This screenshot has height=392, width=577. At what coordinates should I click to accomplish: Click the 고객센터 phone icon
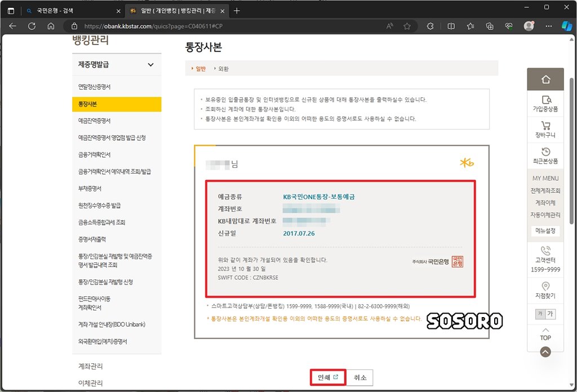[x=545, y=251]
